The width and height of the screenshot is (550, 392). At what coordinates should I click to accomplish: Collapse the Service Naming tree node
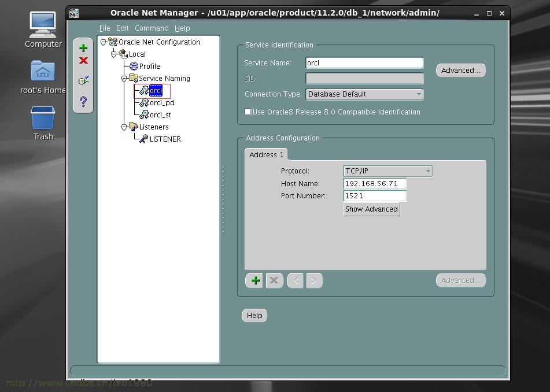point(124,79)
